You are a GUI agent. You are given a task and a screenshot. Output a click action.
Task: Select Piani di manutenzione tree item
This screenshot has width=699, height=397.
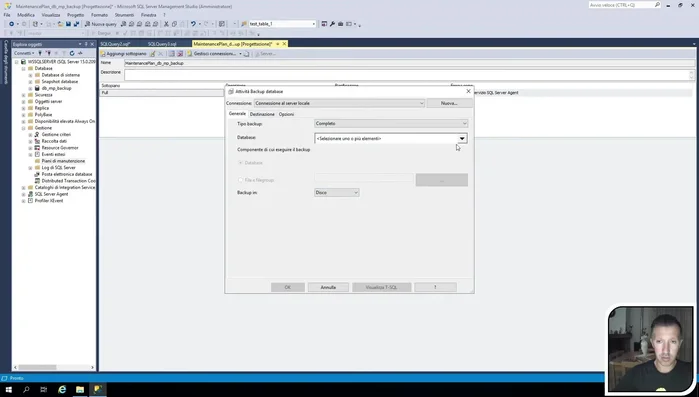tap(63, 161)
